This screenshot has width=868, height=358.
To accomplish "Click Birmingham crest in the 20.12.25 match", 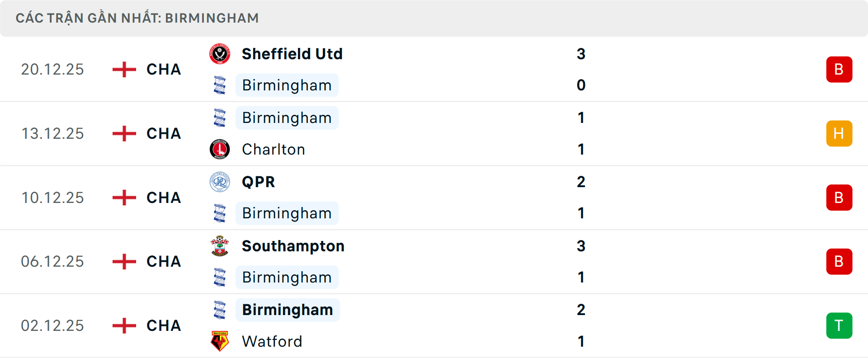I will 220,85.
